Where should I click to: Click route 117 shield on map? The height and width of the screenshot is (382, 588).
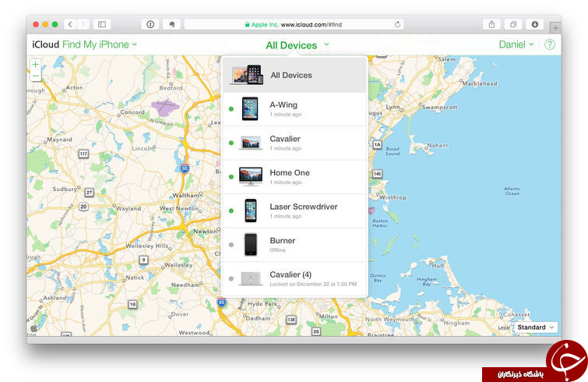point(83,154)
